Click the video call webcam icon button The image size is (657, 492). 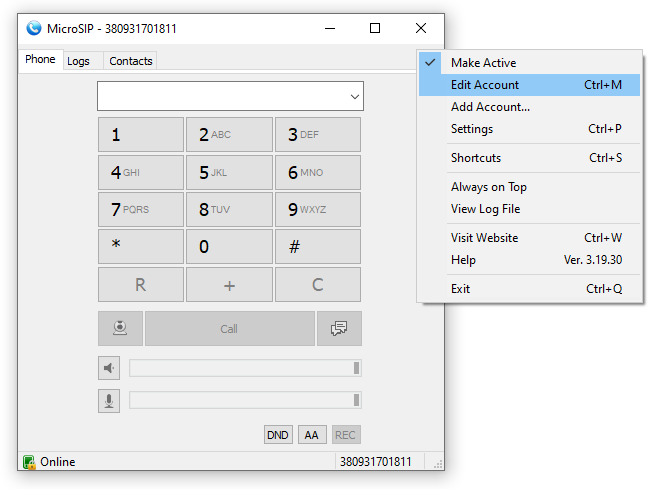coord(120,328)
